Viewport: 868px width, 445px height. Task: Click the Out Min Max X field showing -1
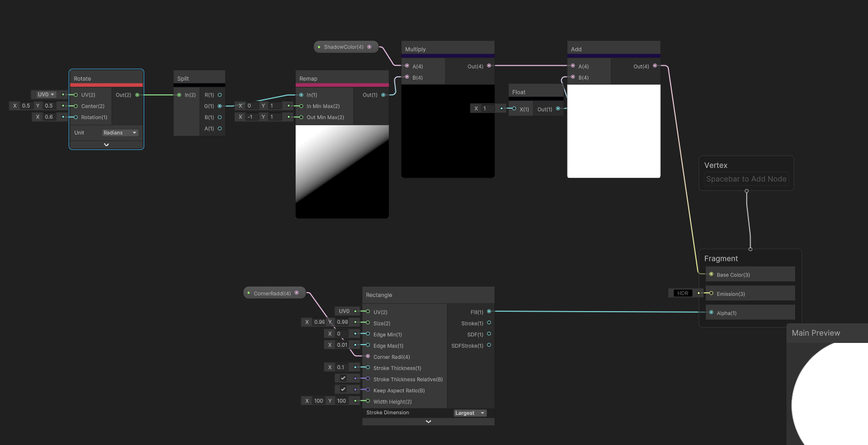click(x=250, y=117)
